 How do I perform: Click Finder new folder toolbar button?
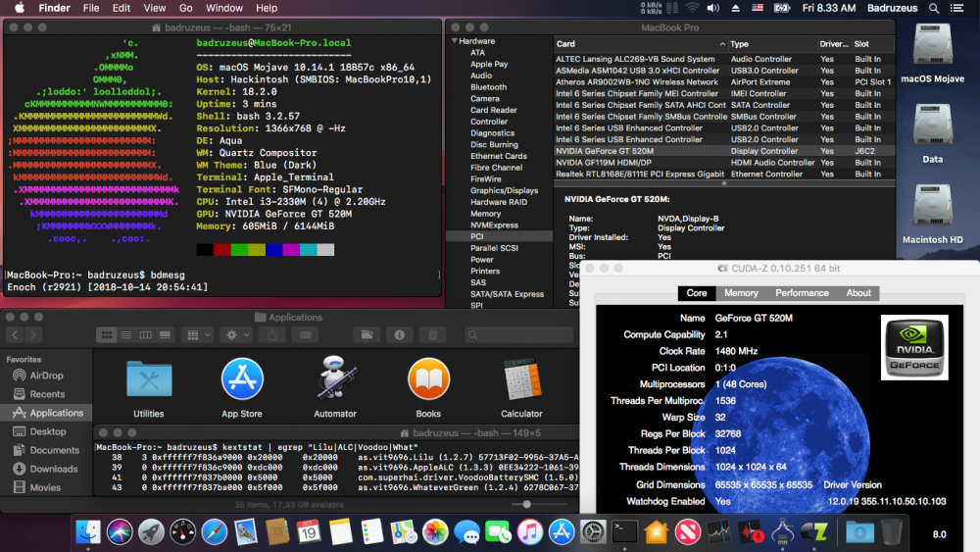pyautogui.click(x=367, y=335)
